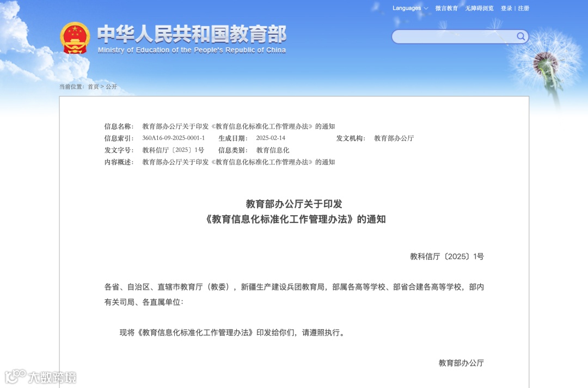Click the 登录 login link
The image size is (588, 388).
506,8
